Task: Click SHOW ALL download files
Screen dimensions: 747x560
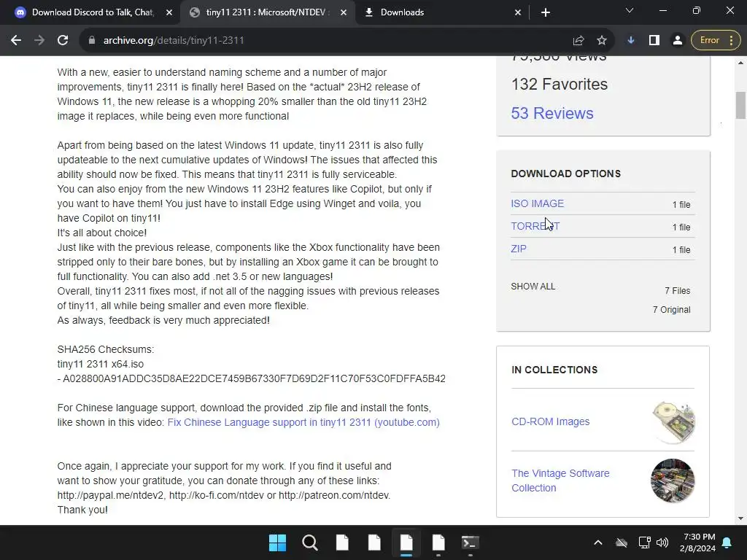Action: tap(533, 287)
